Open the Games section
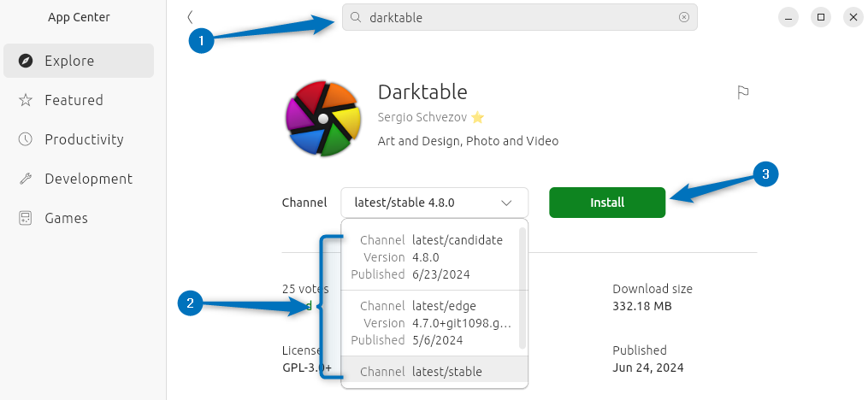Viewport: 868px width, 400px height. [79, 218]
